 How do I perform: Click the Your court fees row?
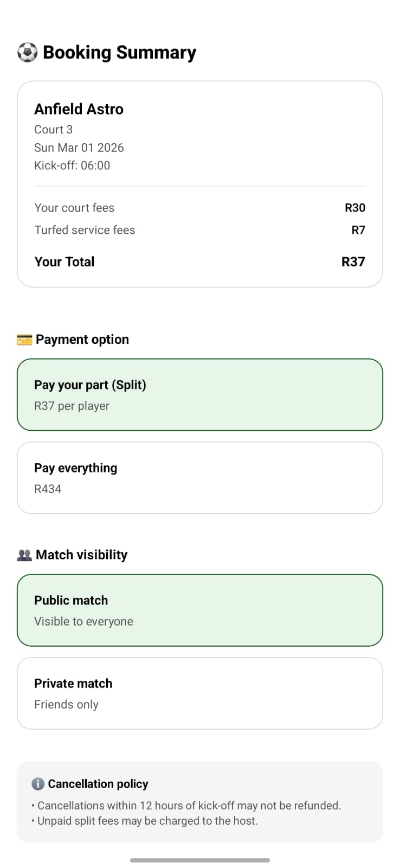[199, 208]
